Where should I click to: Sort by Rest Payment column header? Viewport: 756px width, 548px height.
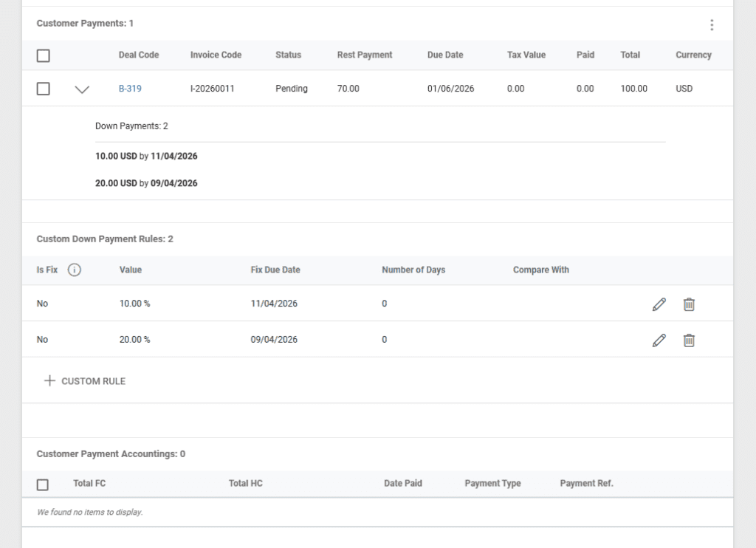[x=365, y=55]
